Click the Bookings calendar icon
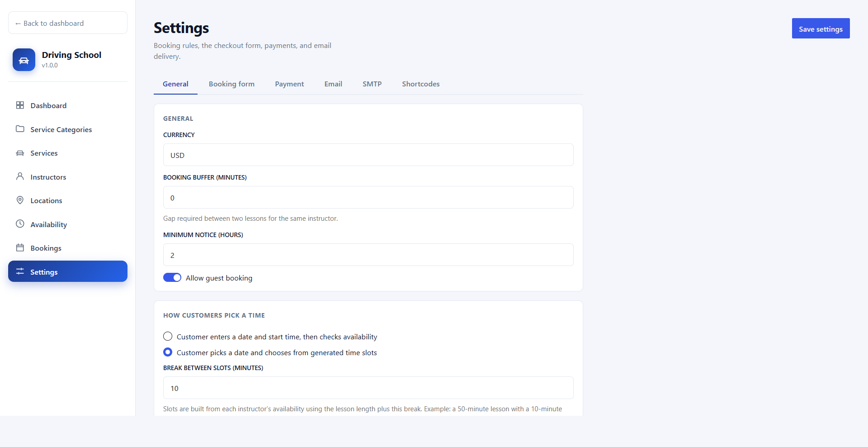The image size is (868, 447). pos(20,247)
